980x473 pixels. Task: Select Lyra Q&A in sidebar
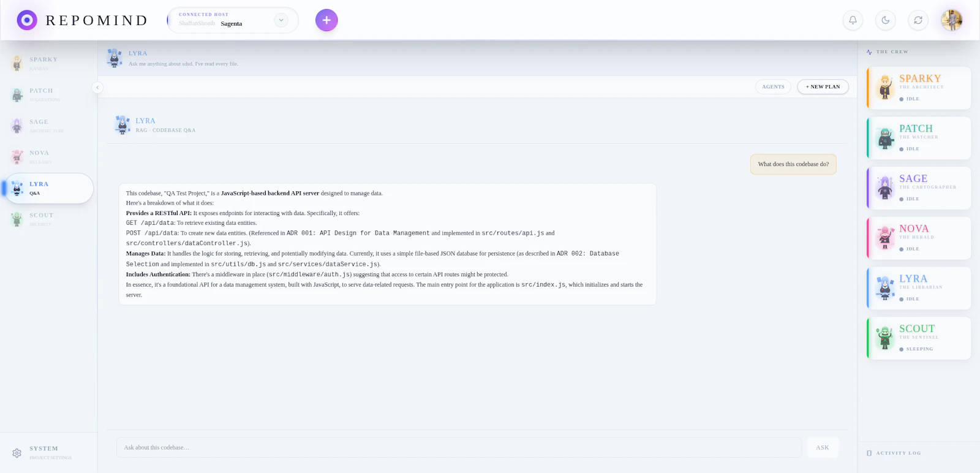point(48,188)
